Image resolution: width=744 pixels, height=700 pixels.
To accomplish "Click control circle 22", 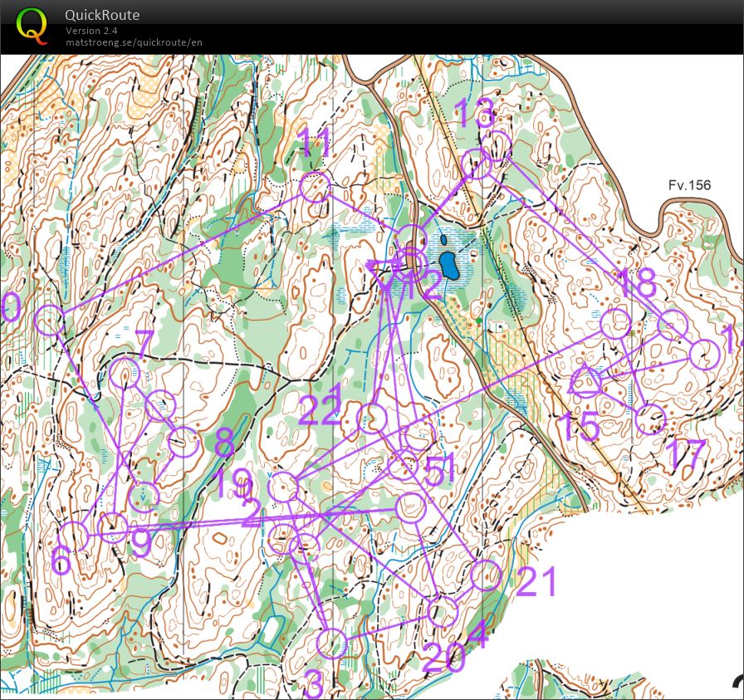I will 373,419.
